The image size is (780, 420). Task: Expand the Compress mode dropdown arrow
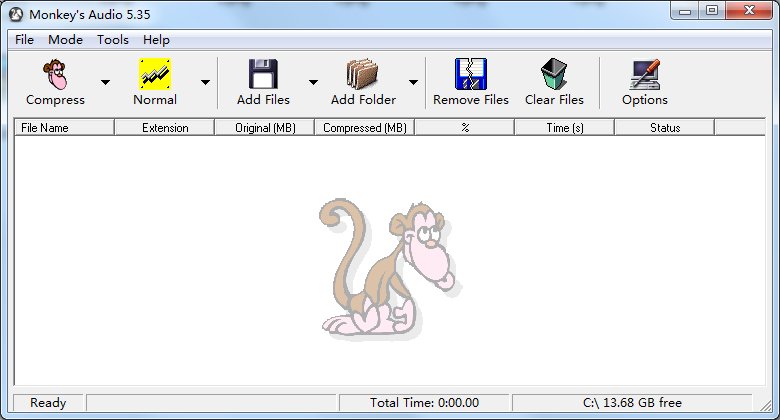pos(105,83)
